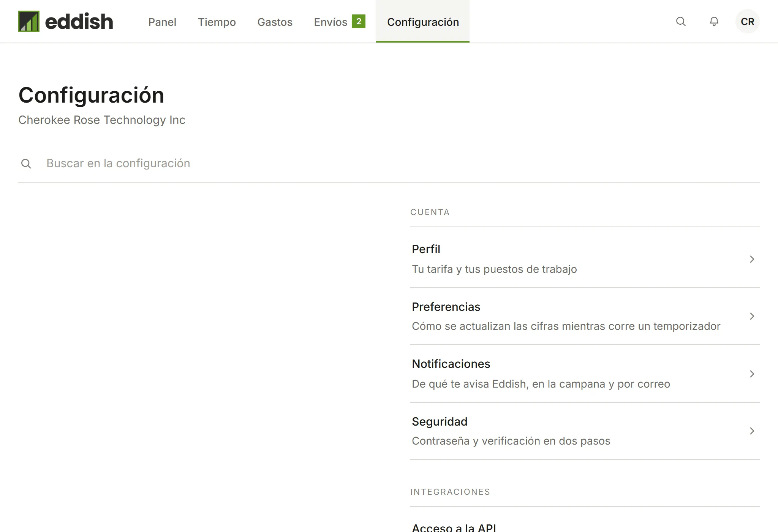Click the Configuración page heading
The width and height of the screenshot is (778, 532).
91,95
